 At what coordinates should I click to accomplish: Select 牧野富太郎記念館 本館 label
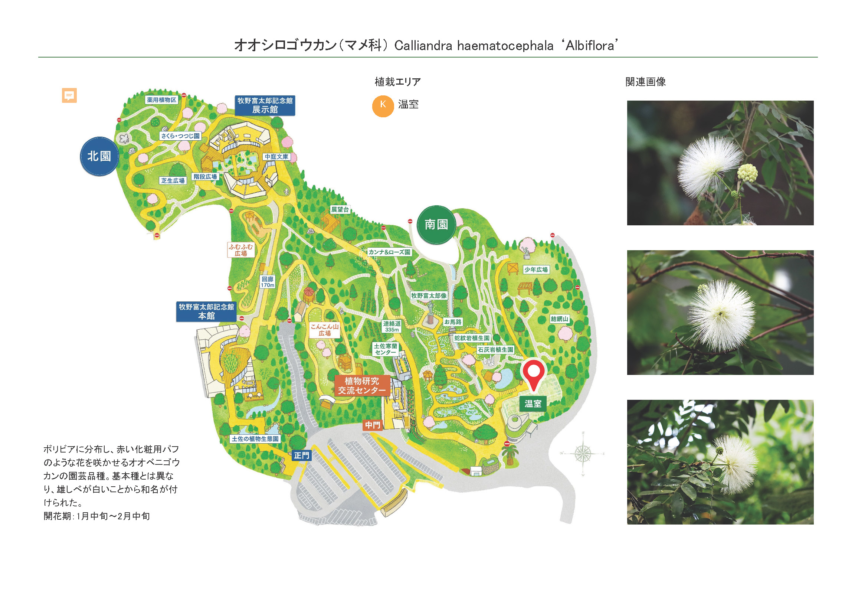pyautogui.click(x=206, y=311)
